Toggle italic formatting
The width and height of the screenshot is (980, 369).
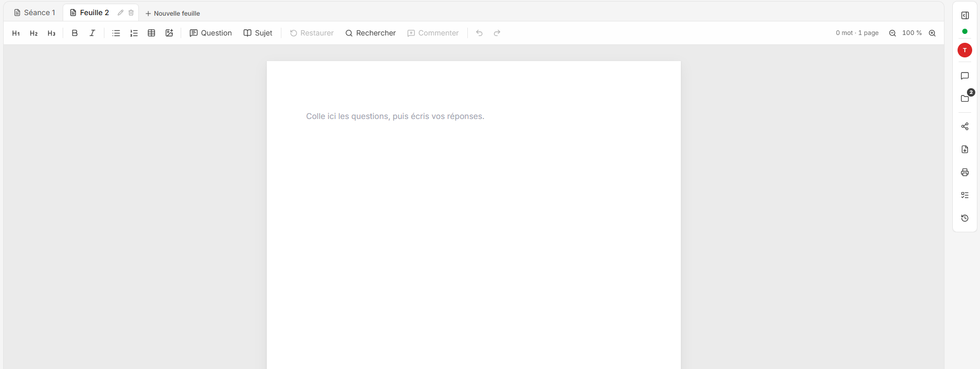coord(92,33)
